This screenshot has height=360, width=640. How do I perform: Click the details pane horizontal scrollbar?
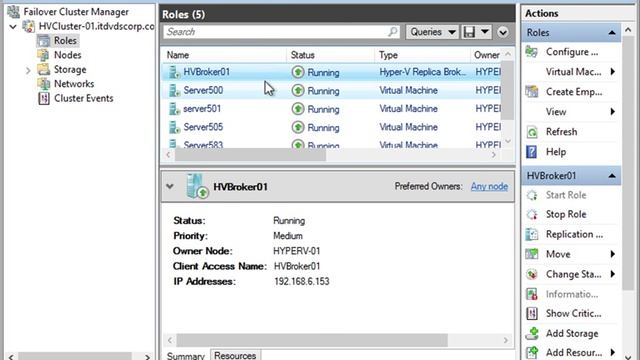312,340
